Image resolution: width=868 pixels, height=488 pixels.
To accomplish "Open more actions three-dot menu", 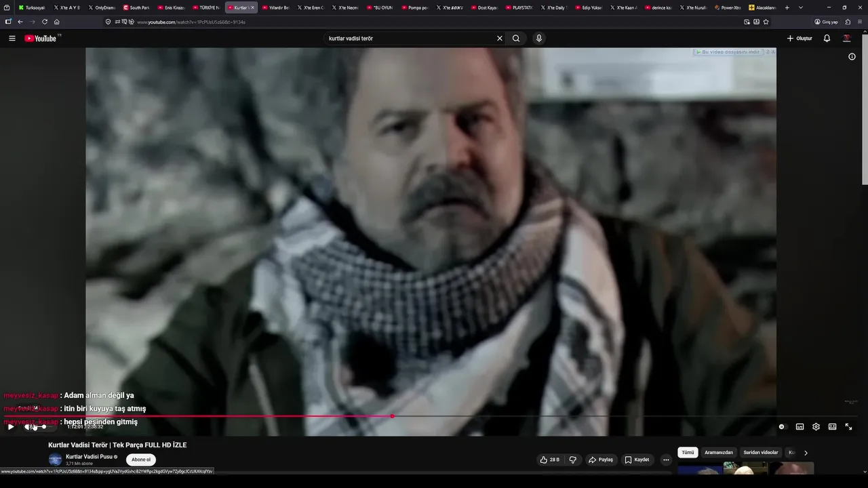I will coord(666,460).
